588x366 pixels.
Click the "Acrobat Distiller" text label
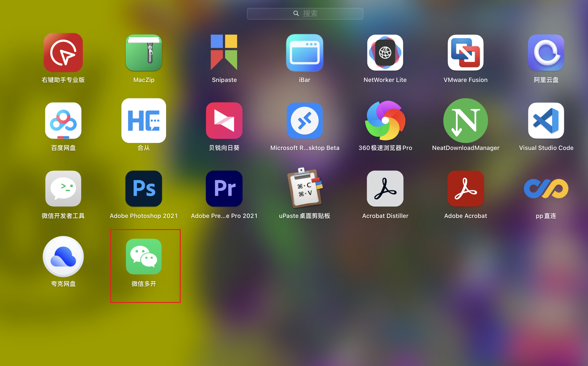[x=385, y=216]
